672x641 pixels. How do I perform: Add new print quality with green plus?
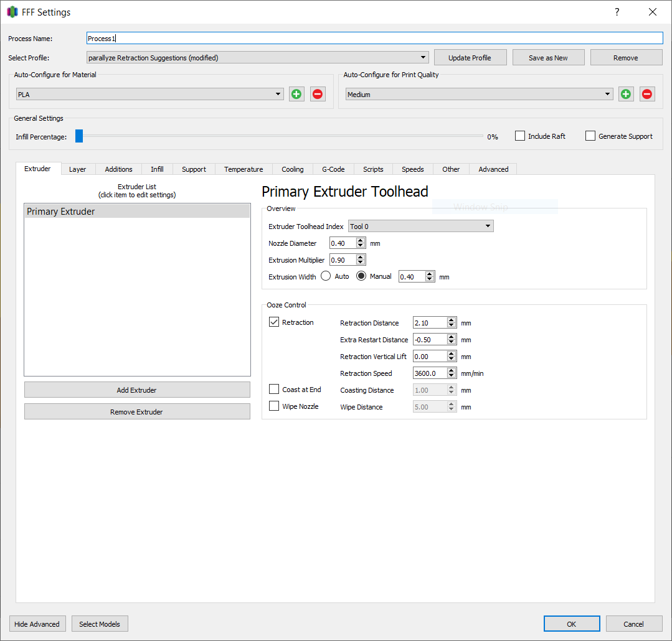tap(626, 94)
